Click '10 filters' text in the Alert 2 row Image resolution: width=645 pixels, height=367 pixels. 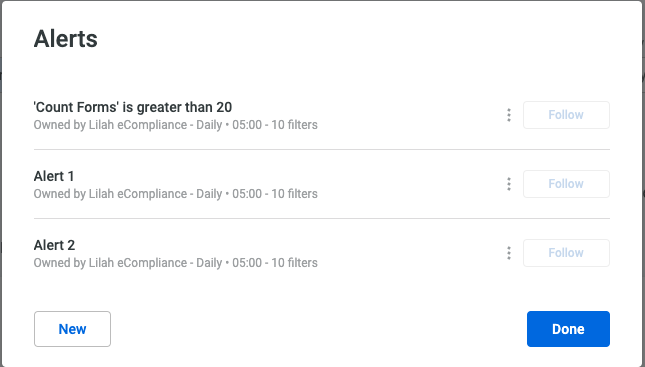click(295, 263)
